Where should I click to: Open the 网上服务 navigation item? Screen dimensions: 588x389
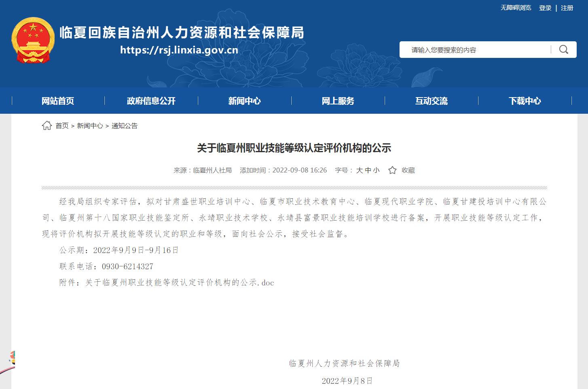(338, 101)
